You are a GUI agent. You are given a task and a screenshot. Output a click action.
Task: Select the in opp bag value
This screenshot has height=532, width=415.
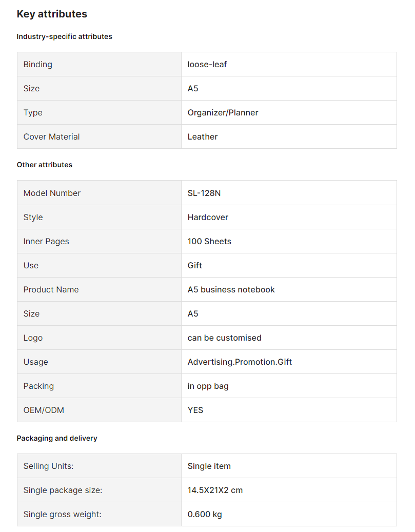[x=208, y=386]
